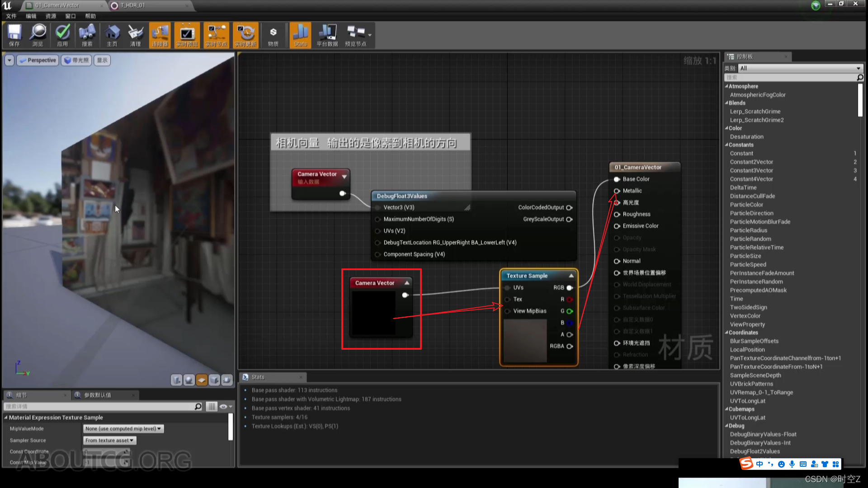Viewport: 868px width, 488px height.
Task: Click the texture preview thumbnail on Texture Sample node
Action: coord(524,341)
